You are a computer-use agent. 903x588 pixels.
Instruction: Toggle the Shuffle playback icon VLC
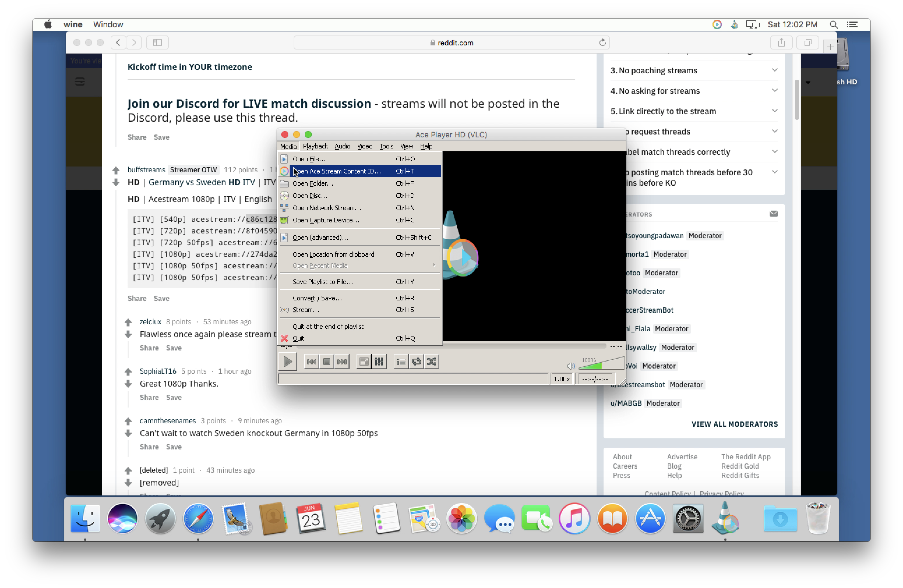click(432, 361)
